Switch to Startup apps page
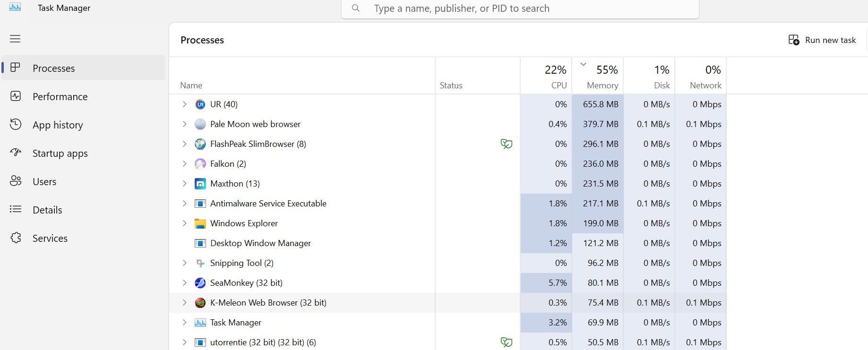The image size is (868, 350). coord(60,154)
